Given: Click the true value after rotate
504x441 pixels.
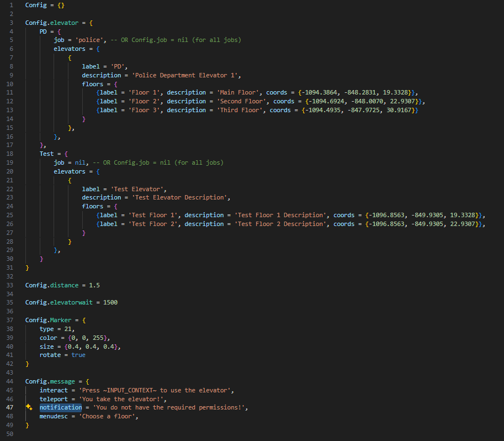Looking at the screenshot, I should point(78,355).
